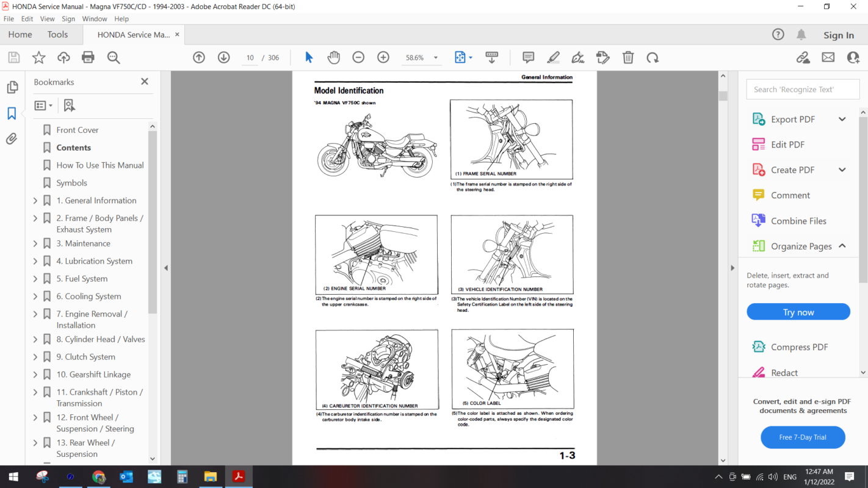Click Sign In
Viewport: 868px width, 488px height.
click(839, 35)
